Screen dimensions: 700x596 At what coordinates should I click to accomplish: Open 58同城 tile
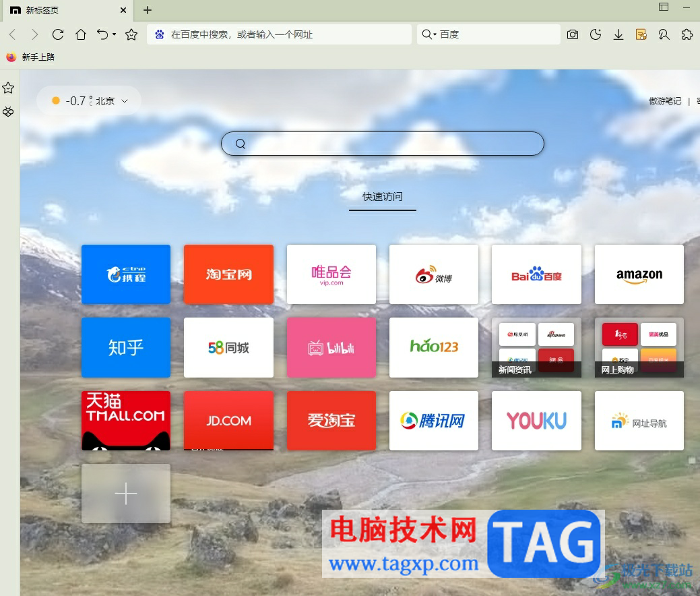tap(228, 348)
